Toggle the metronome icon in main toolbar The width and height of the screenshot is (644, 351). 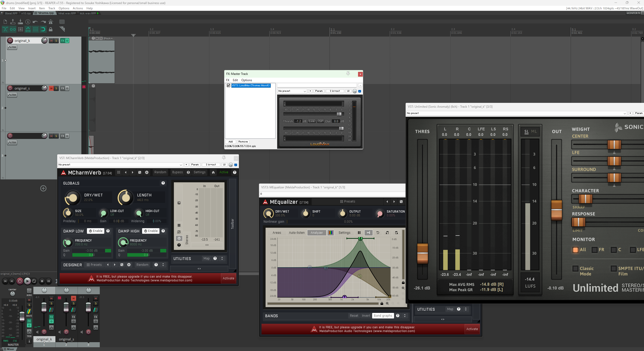point(51,22)
